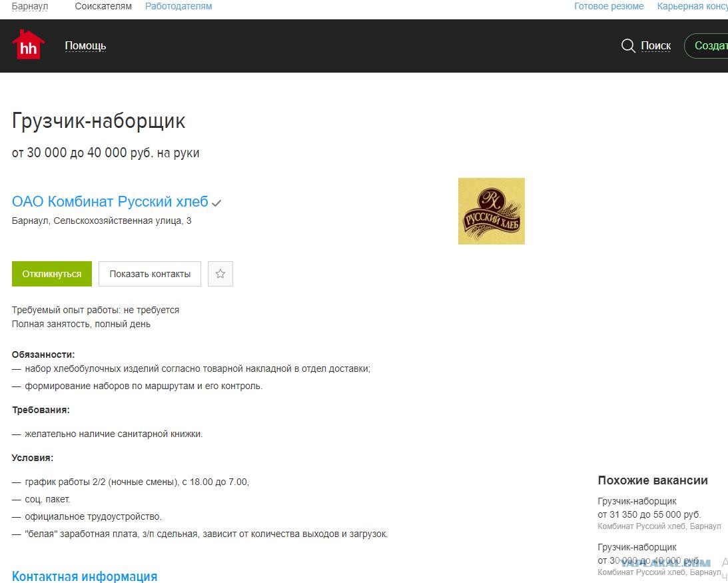Click the Условия heading
Image resolution: width=728 pixels, height=583 pixels.
click(x=33, y=458)
